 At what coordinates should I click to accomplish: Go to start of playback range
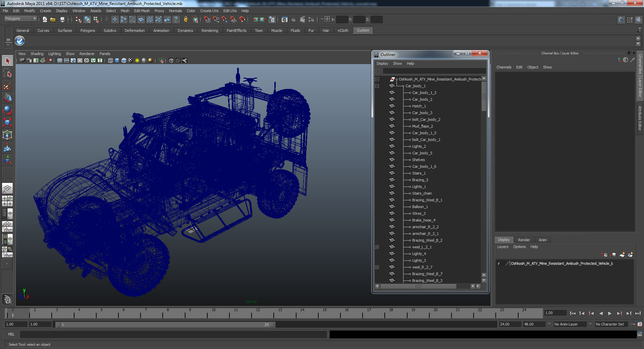pyautogui.click(x=573, y=313)
